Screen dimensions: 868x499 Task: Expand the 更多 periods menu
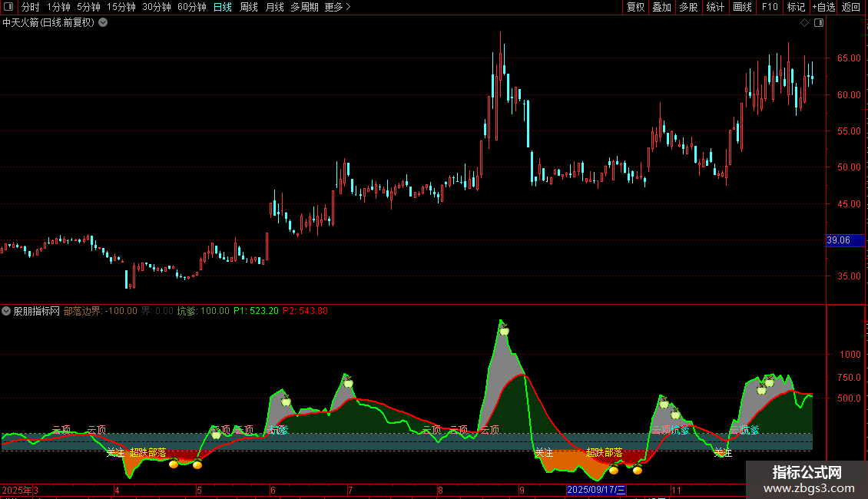point(337,7)
